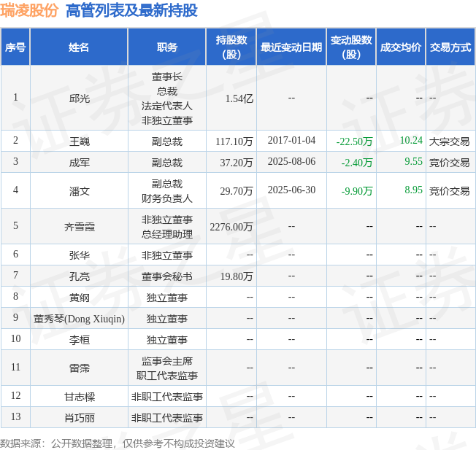Click the date 2025-06-30
This screenshot has height=450, width=476.
coord(291,190)
